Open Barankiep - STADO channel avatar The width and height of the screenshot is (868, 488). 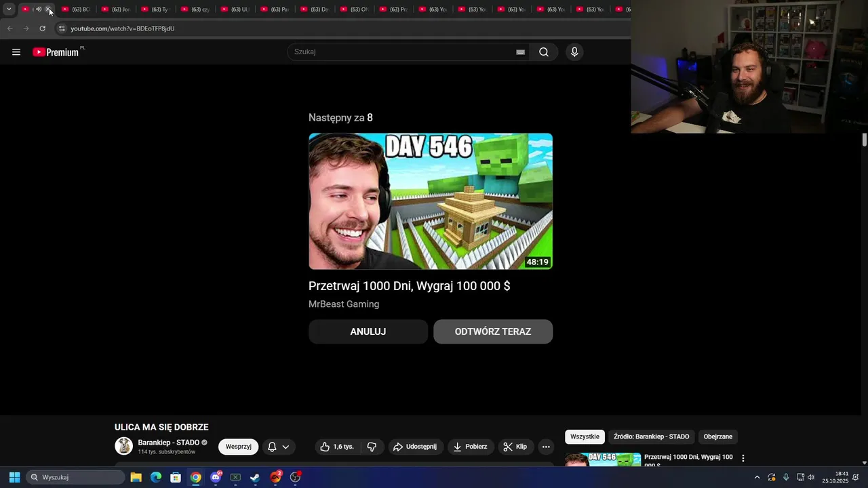124,446
